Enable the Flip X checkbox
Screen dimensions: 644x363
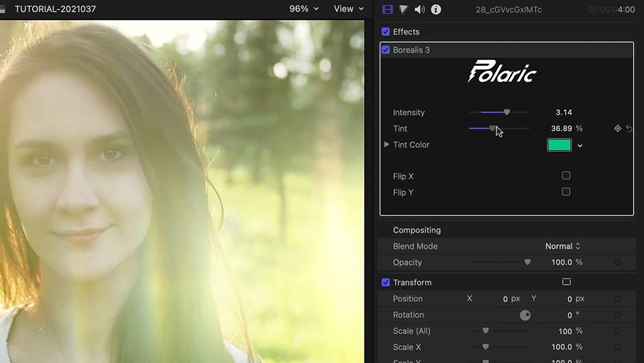[566, 175]
